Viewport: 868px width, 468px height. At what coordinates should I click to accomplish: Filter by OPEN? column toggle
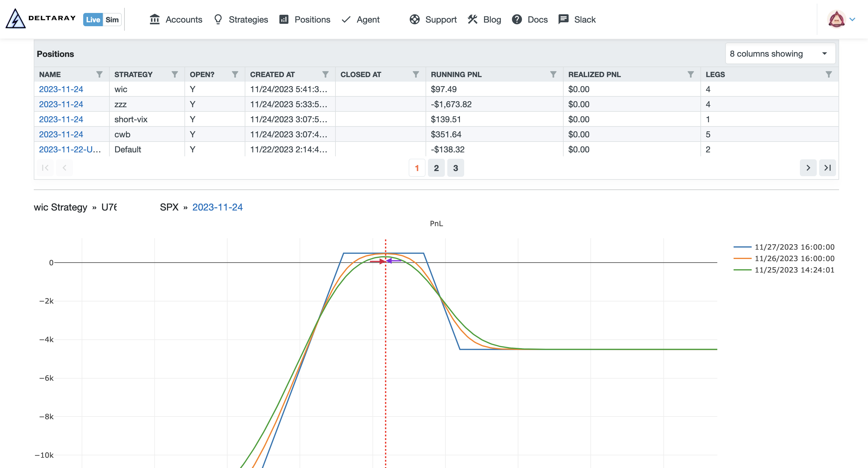[235, 74]
